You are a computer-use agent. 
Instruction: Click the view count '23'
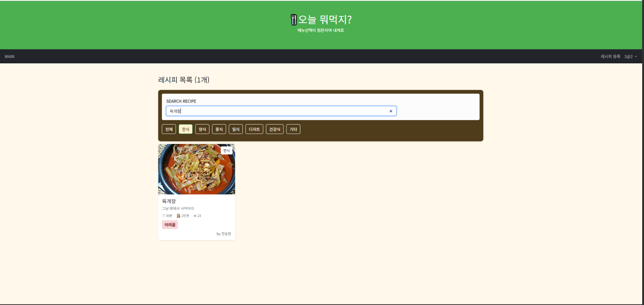(x=199, y=216)
